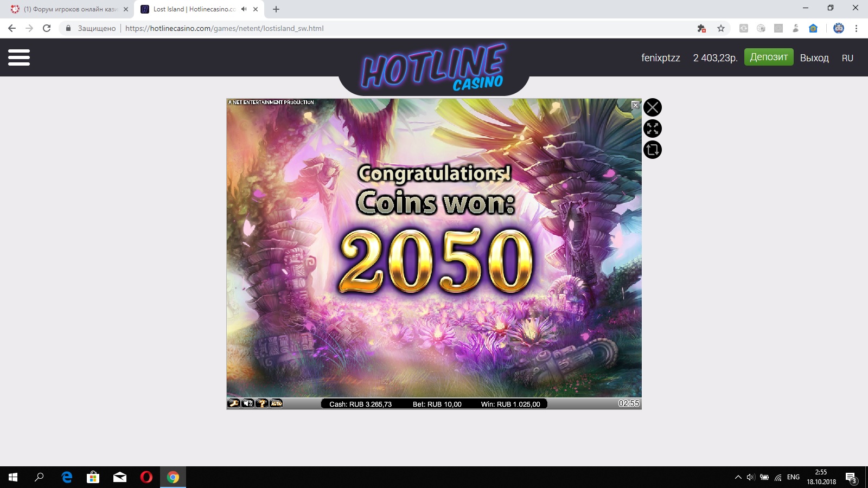Viewport: 868px width, 488px height.
Task: Switch the ENG input language
Action: pos(793,477)
